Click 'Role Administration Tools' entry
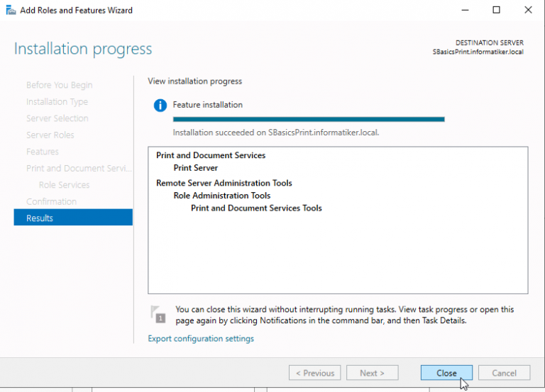This screenshot has height=392, width=545. (x=221, y=196)
